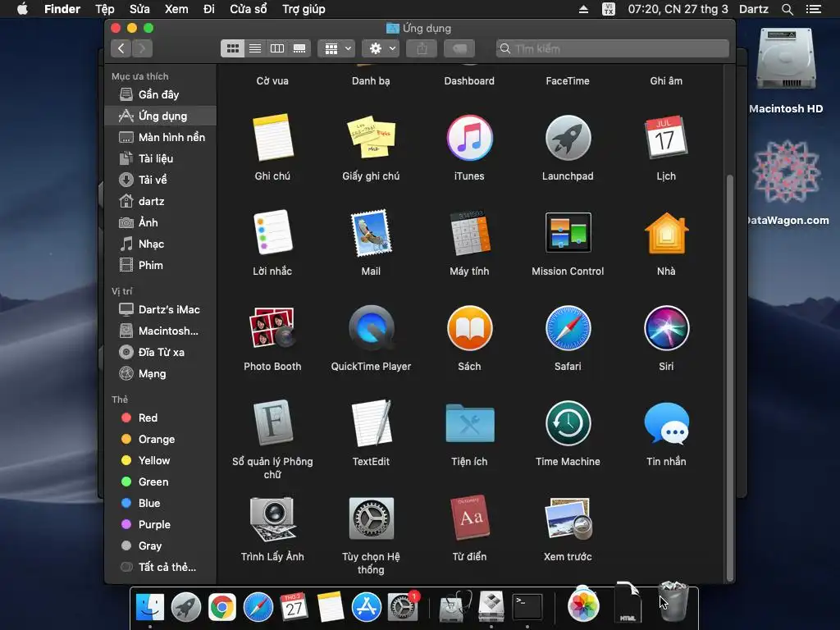This screenshot has height=630, width=840.
Task: Open the Lịch calendar app
Action: 666,138
